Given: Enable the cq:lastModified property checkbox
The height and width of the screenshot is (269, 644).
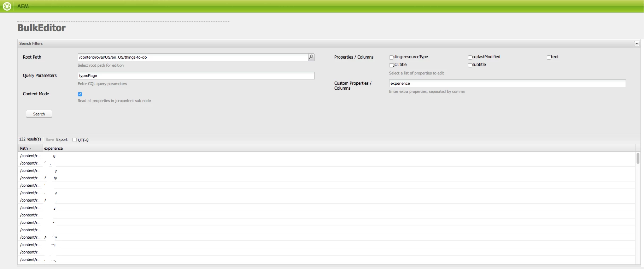Looking at the screenshot, I should [470, 57].
